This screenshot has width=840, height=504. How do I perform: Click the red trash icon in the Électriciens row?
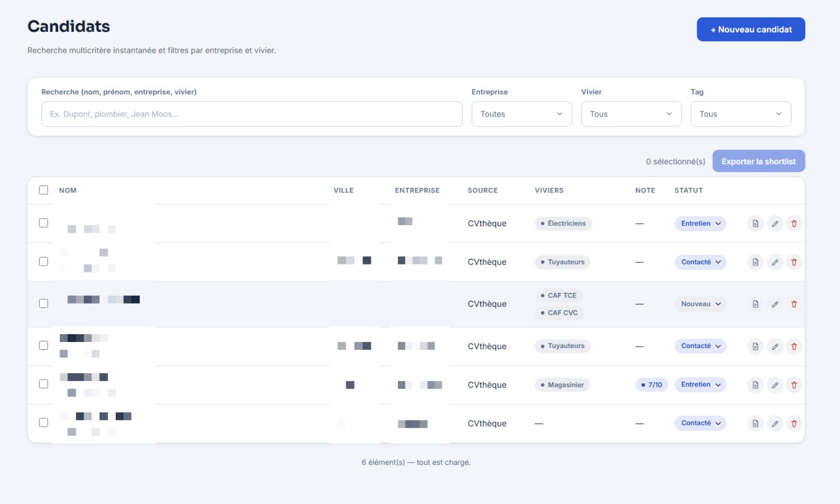pos(794,224)
